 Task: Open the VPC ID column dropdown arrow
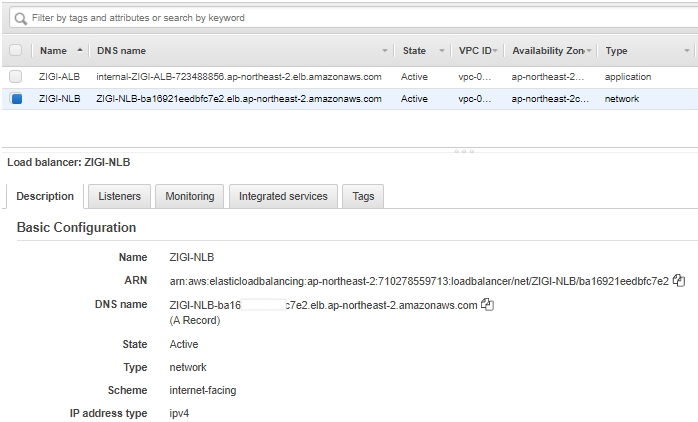495,51
